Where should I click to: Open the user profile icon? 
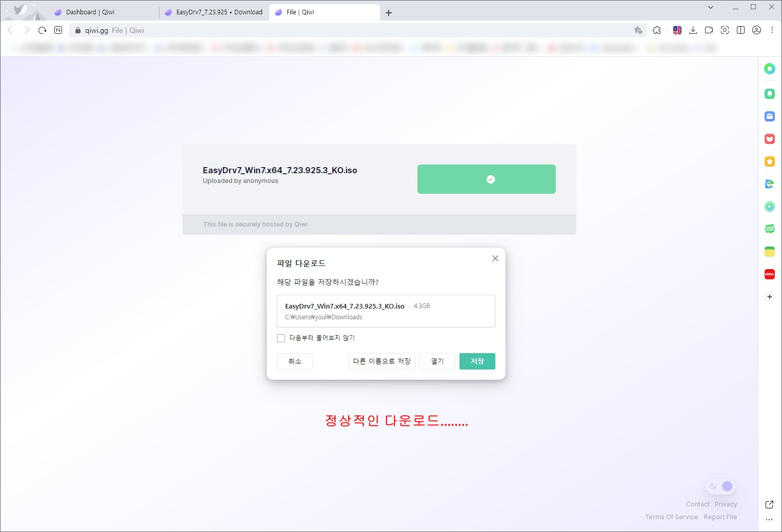click(756, 30)
